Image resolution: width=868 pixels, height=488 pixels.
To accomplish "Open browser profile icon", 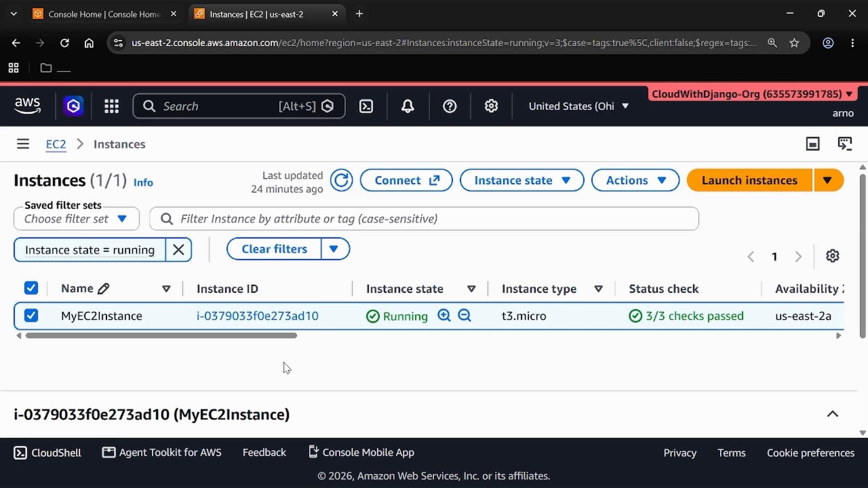I will 828,43.
